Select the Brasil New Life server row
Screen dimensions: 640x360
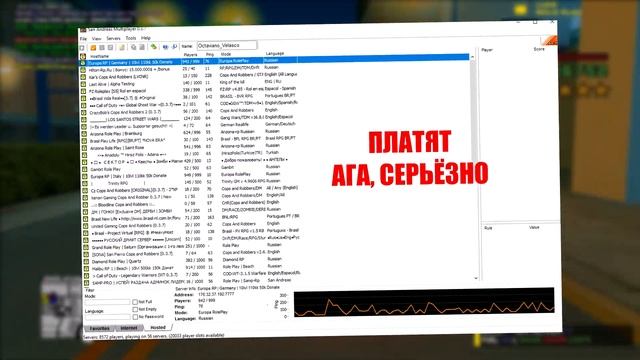(136, 219)
